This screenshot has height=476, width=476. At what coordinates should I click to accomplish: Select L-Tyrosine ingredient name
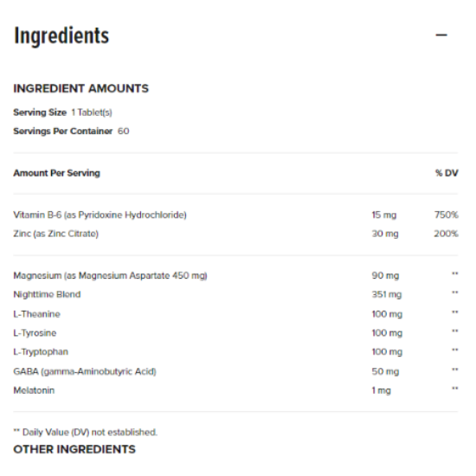click(35, 333)
